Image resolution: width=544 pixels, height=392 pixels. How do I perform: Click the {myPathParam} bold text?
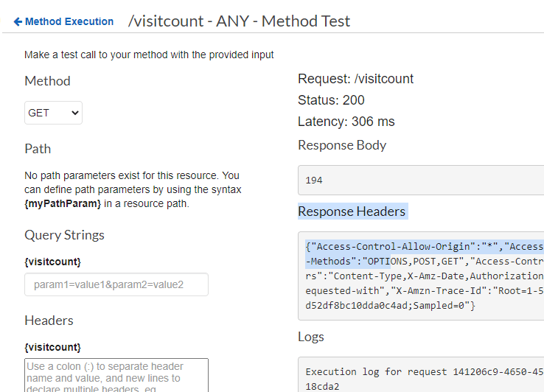click(x=63, y=203)
